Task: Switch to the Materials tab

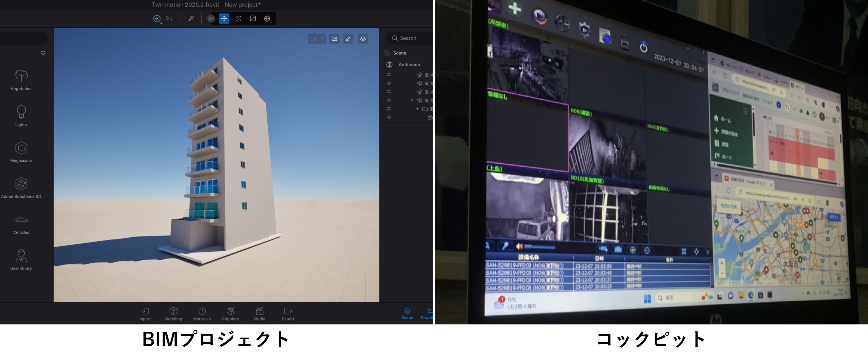Action: point(202,314)
